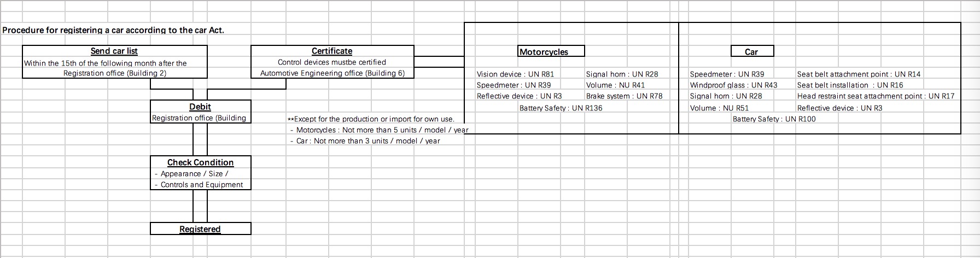Click the 'Check Condition' heading
The height and width of the screenshot is (258, 980).
coord(200,162)
